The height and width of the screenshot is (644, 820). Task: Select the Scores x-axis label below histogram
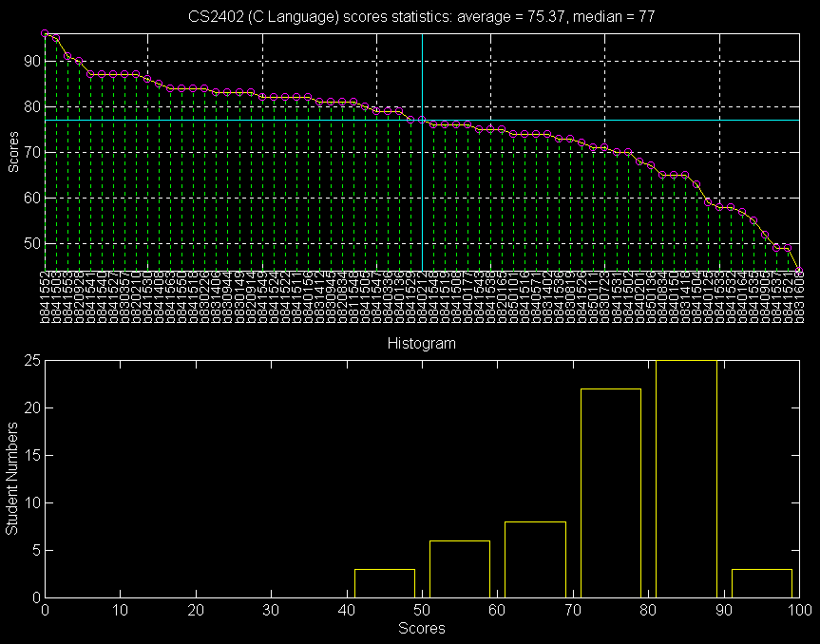tap(421, 628)
